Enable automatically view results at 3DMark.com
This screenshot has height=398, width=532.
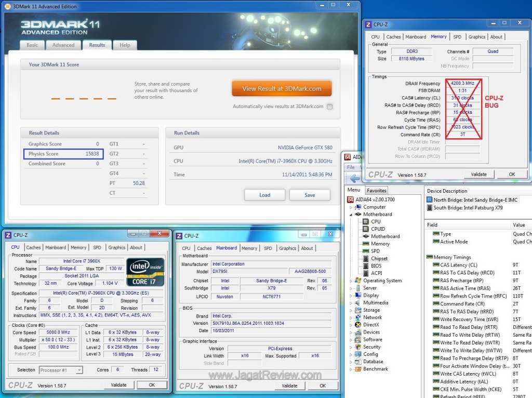point(329,107)
